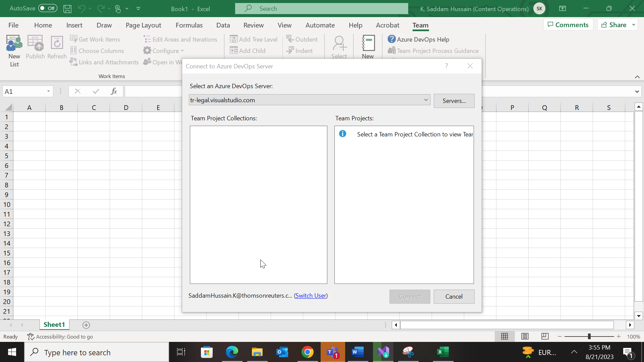Open the Name Box dropdown arrow
The image size is (644, 362).
point(48,91)
